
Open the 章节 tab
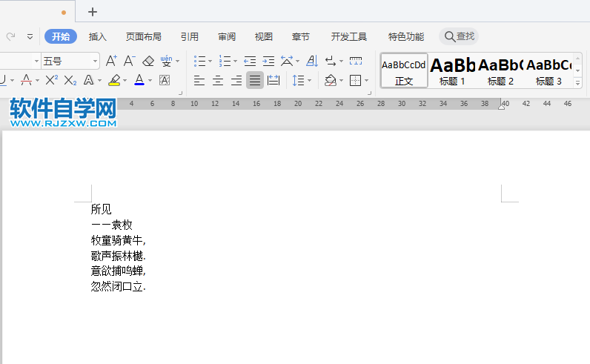(300, 36)
